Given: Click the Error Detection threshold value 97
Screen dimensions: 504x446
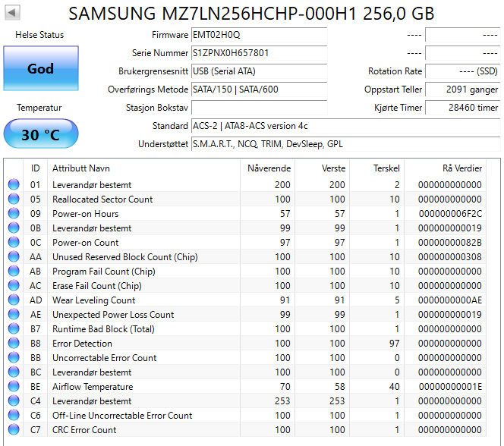Looking at the screenshot, I should tap(395, 344).
